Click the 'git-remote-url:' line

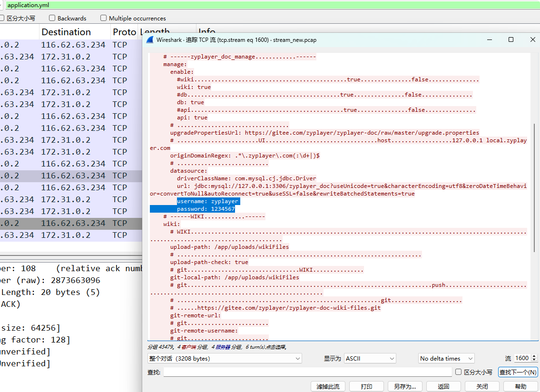(195, 315)
